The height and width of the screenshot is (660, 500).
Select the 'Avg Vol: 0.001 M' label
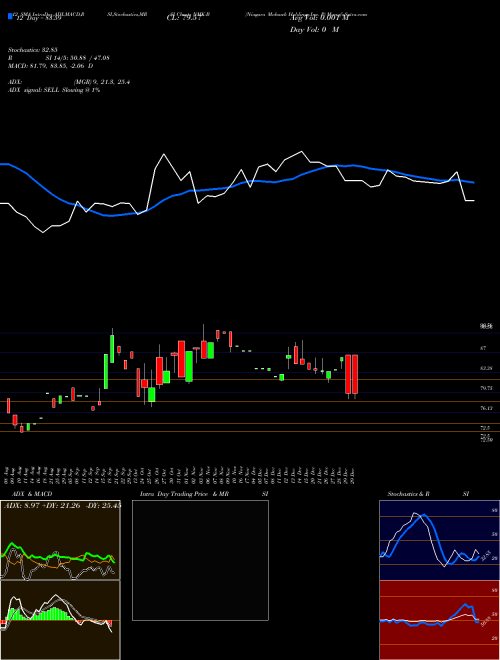[x=320, y=18]
